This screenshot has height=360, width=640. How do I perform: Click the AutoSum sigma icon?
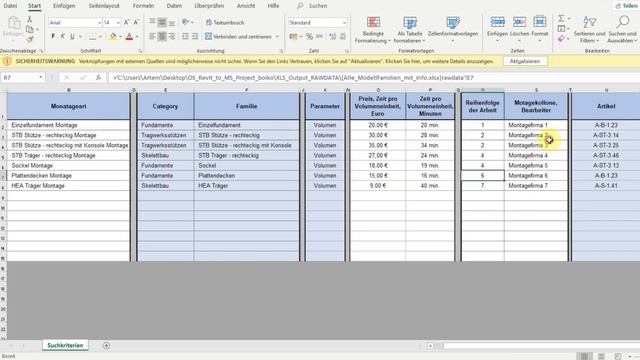[562, 18]
